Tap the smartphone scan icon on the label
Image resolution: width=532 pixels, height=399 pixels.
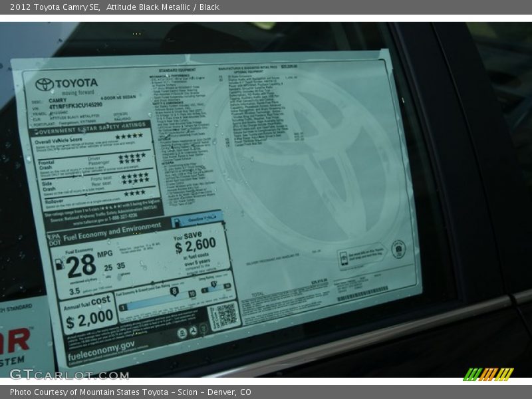click(344, 259)
